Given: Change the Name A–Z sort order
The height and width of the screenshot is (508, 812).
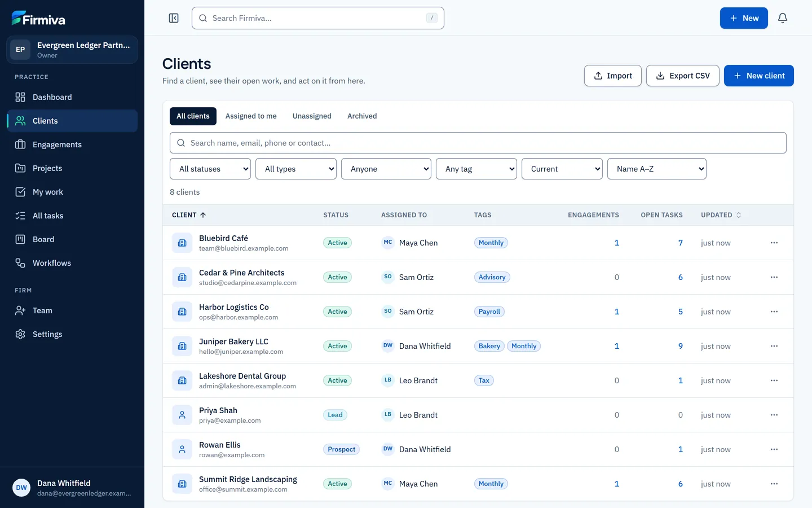Looking at the screenshot, I should (x=657, y=169).
